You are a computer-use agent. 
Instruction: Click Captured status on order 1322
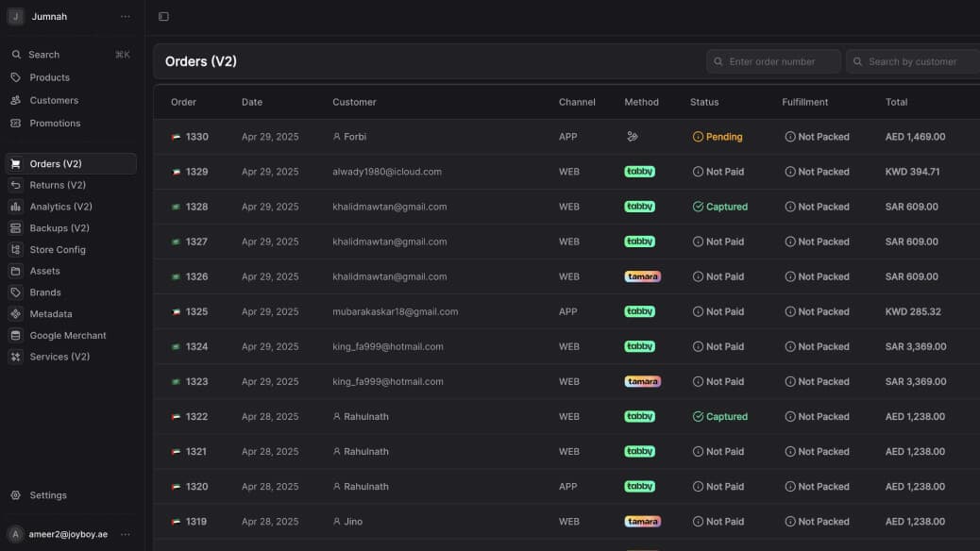point(726,416)
